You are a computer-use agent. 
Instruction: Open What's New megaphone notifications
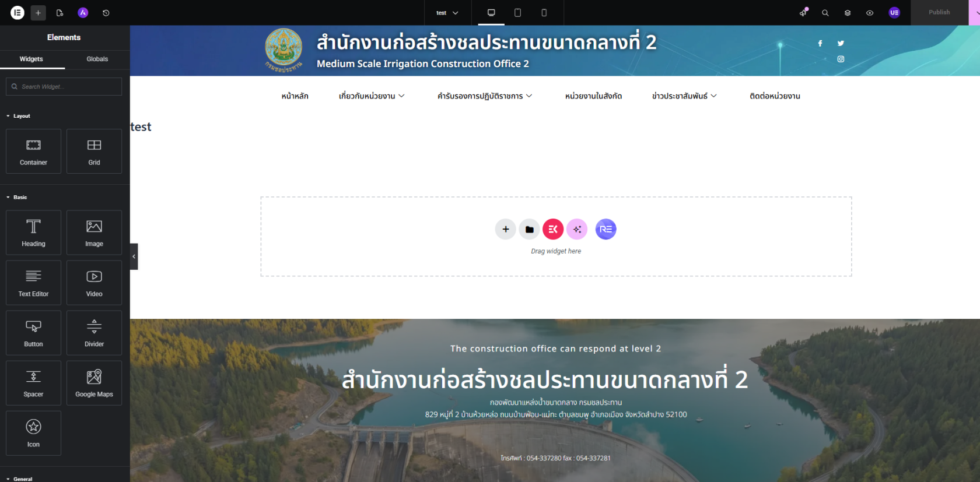pyautogui.click(x=803, y=12)
